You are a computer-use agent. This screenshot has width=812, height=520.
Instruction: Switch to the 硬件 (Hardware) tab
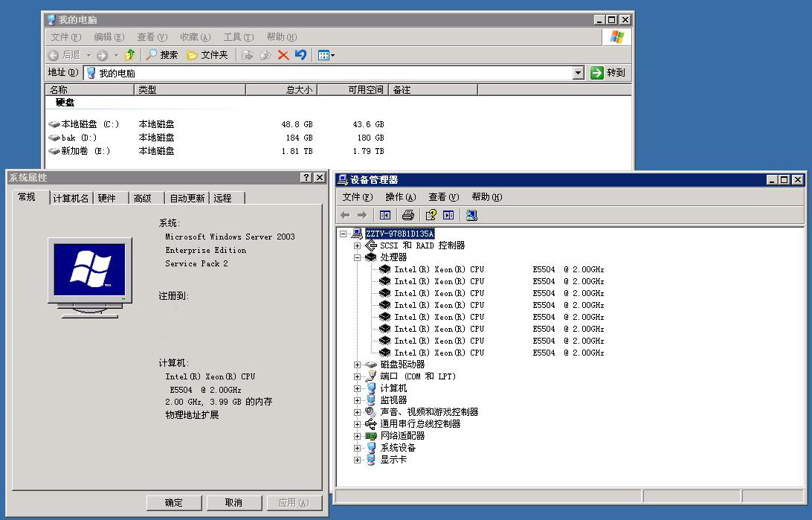coord(108,198)
